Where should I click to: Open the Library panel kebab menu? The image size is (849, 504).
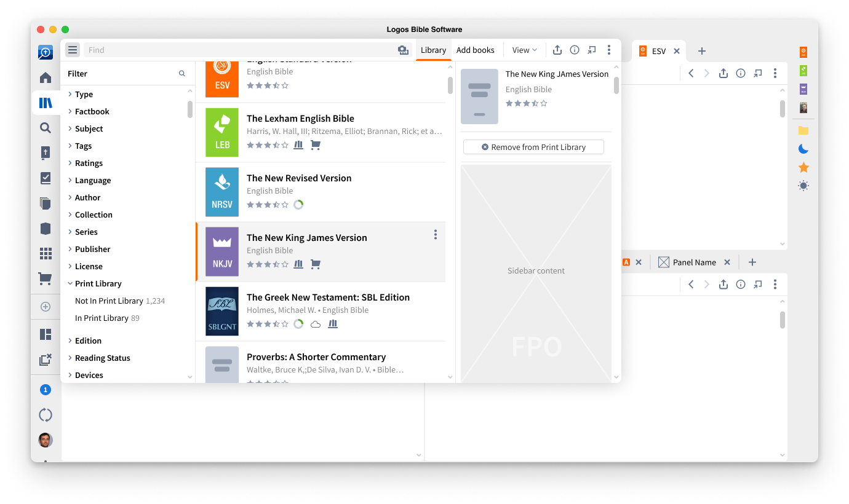[609, 50]
